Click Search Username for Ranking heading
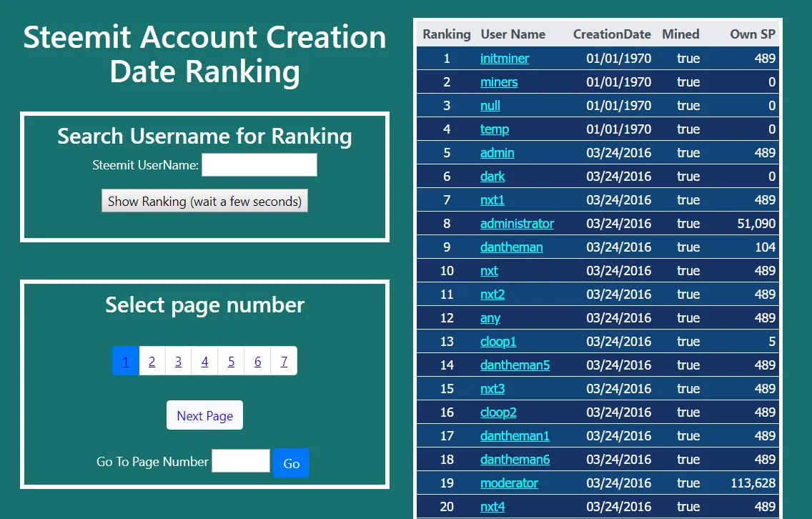The height and width of the screenshot is (519, 812). pyautogui.click(x=204, y=137)
